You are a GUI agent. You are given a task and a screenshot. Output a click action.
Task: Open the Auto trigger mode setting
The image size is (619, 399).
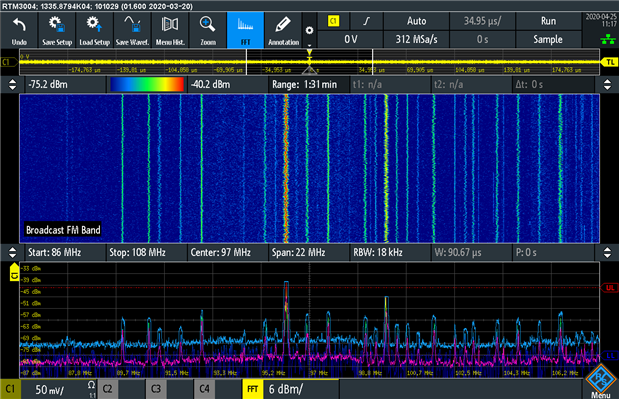coord(416,21)
